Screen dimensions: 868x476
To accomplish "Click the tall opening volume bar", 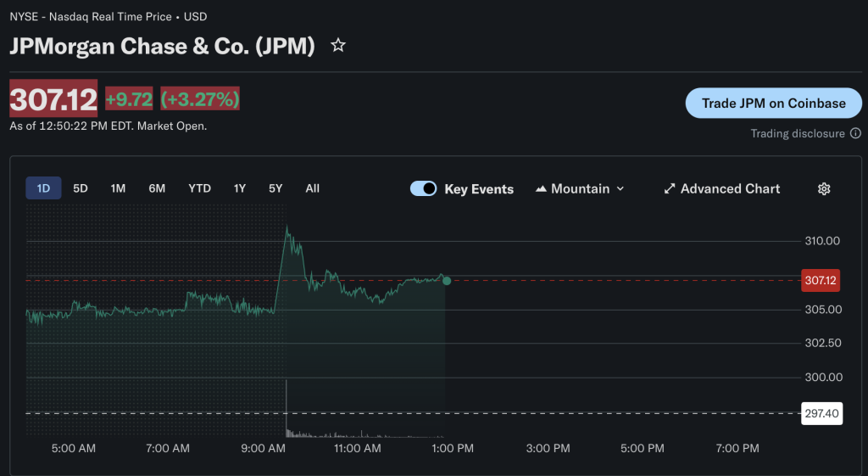I will 287,408.
